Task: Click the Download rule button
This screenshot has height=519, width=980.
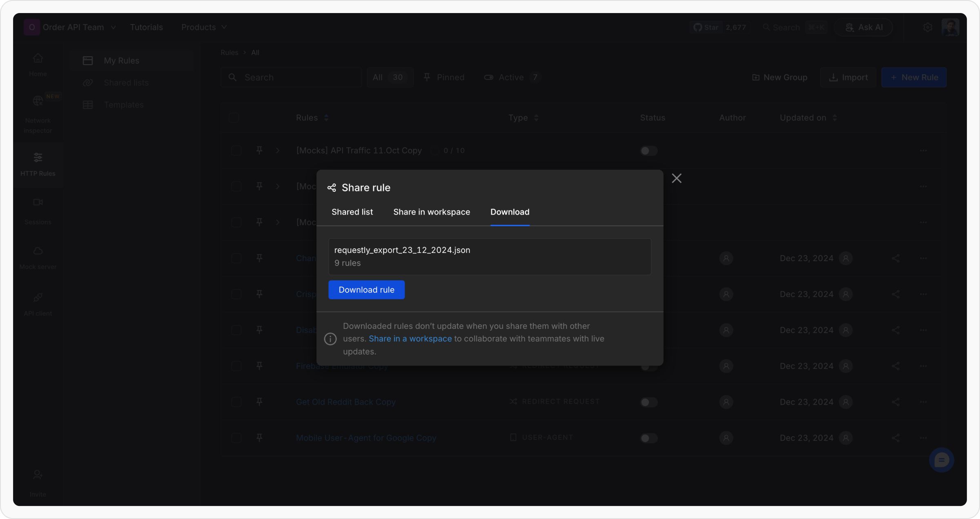Action: (366, 290)
